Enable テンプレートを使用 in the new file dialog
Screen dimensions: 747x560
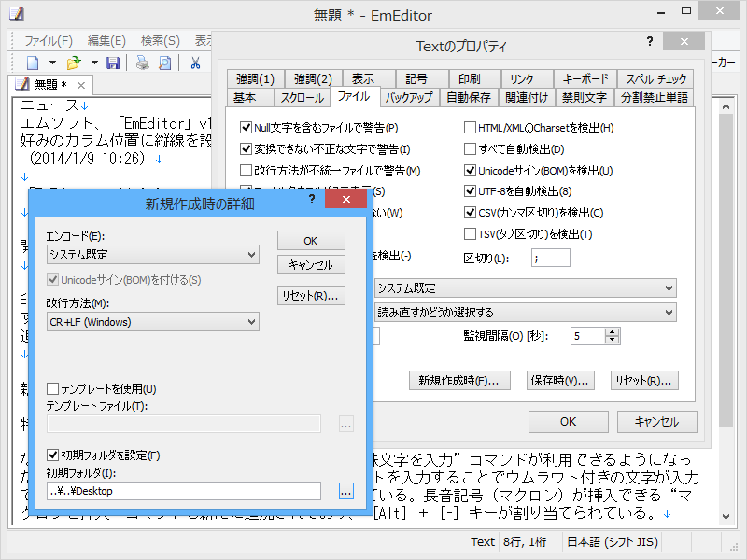[x=51, y=388]
